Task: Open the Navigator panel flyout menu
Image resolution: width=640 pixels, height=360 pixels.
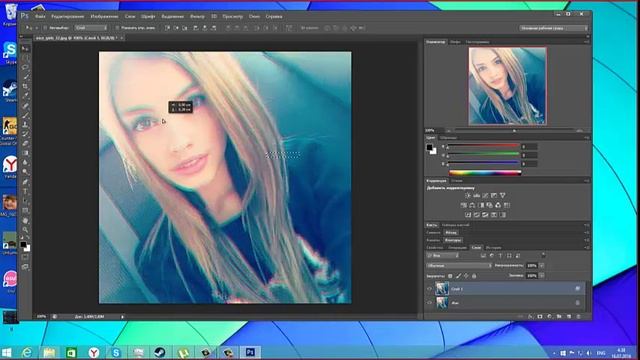Action: pyautogui.click(x=587, y=42)
